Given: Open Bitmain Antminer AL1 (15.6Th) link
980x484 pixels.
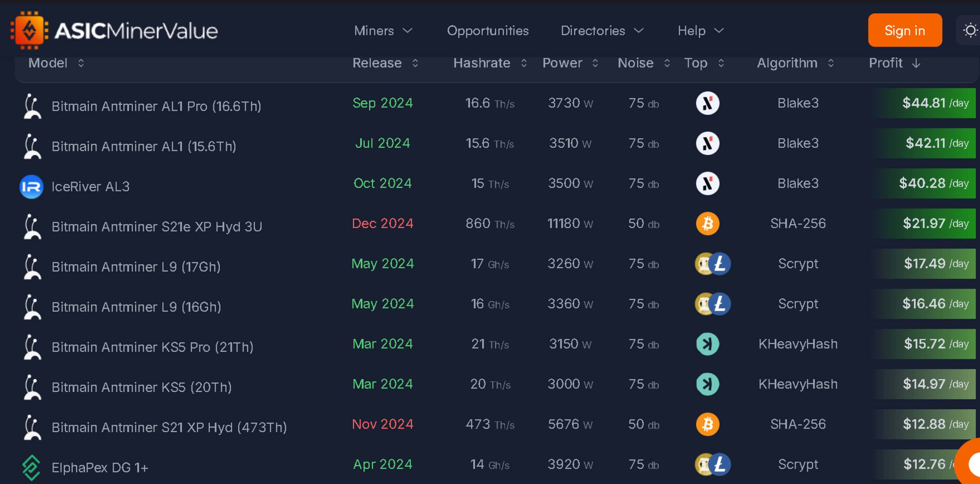Looking at the screenshot, I should tap(144, 146).
